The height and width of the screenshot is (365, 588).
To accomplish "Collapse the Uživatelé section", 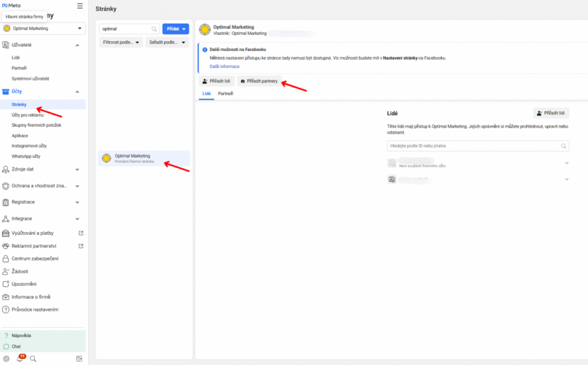I will [77, 45].
